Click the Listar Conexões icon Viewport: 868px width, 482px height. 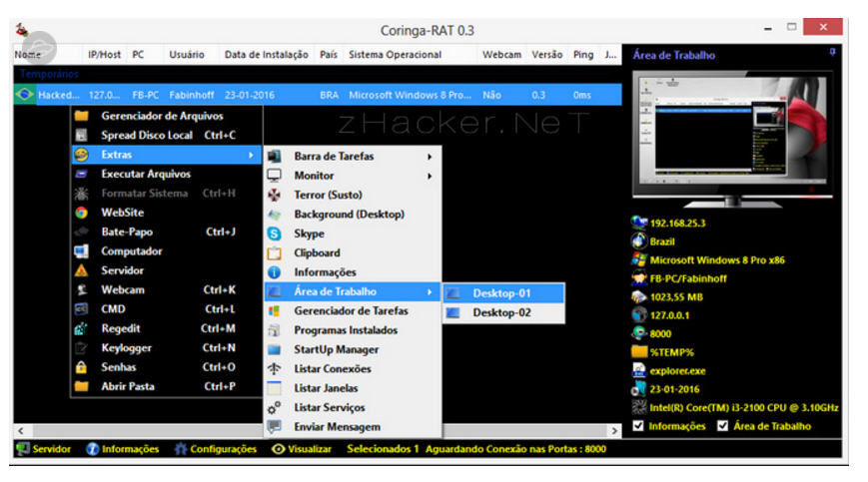pyautogui.click(x=274, y=368)
